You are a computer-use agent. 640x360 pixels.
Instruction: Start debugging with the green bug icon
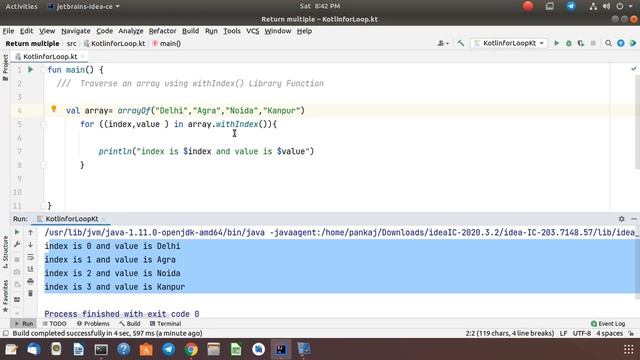[569, 43]
